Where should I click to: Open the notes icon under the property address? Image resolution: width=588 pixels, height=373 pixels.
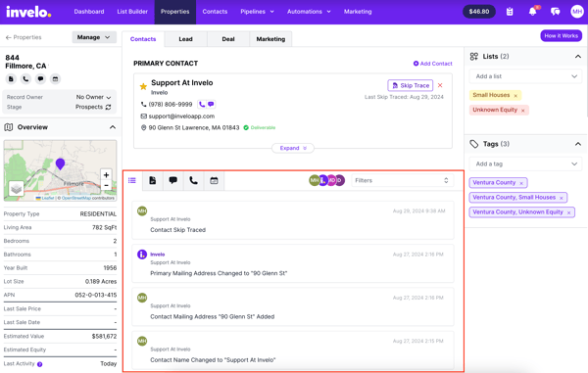pos(11,79)
